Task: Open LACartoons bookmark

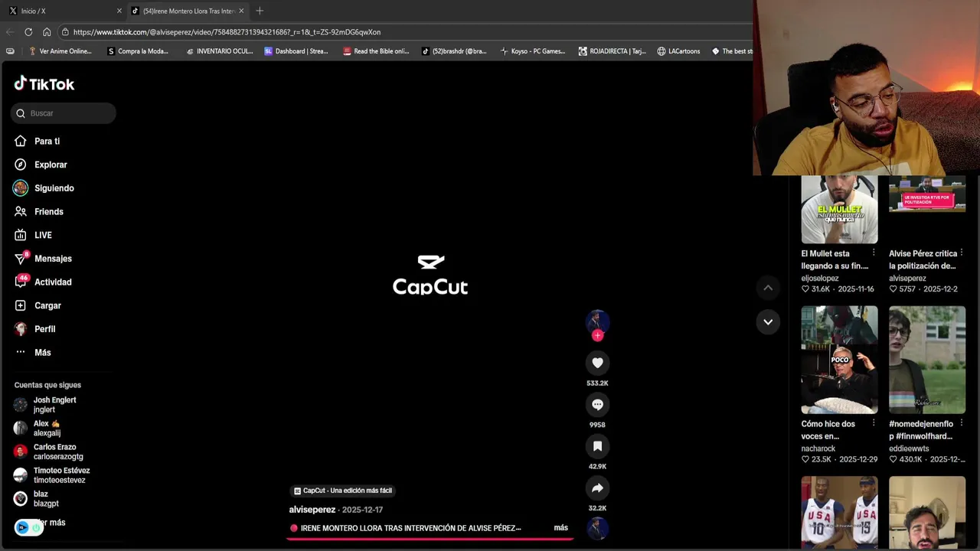Action: click(678, 51)
